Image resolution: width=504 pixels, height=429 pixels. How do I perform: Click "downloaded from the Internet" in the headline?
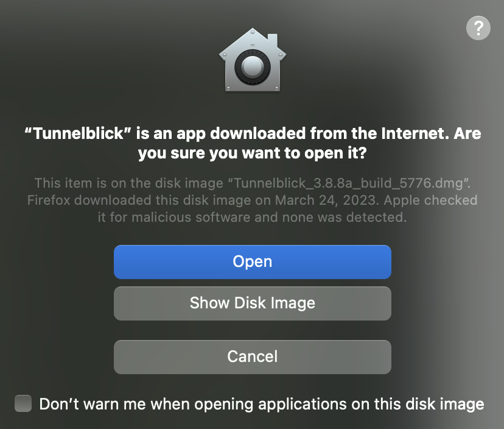click(329, 133)
